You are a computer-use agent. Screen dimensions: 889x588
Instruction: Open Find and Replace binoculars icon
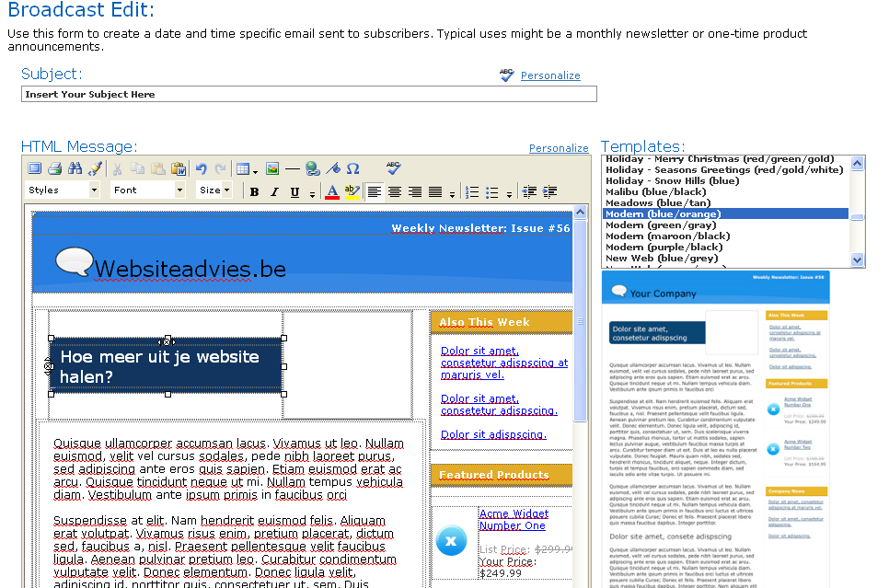[75, 168]
